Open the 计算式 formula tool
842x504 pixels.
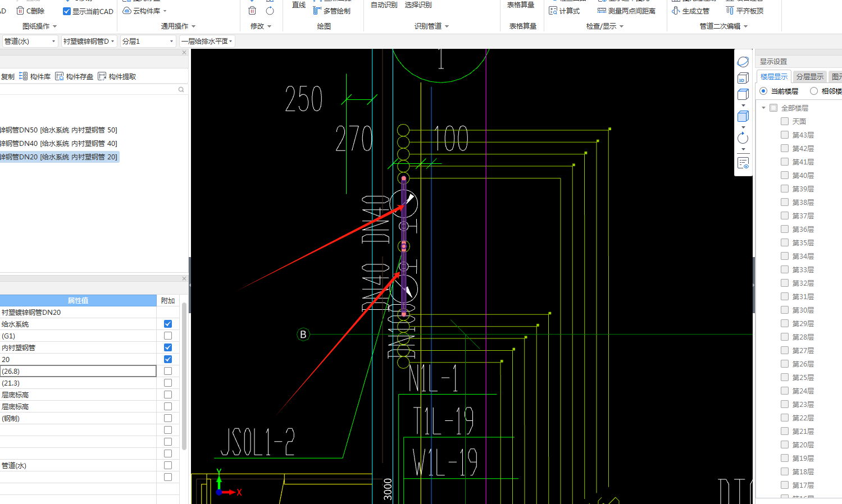click(564, 11)
